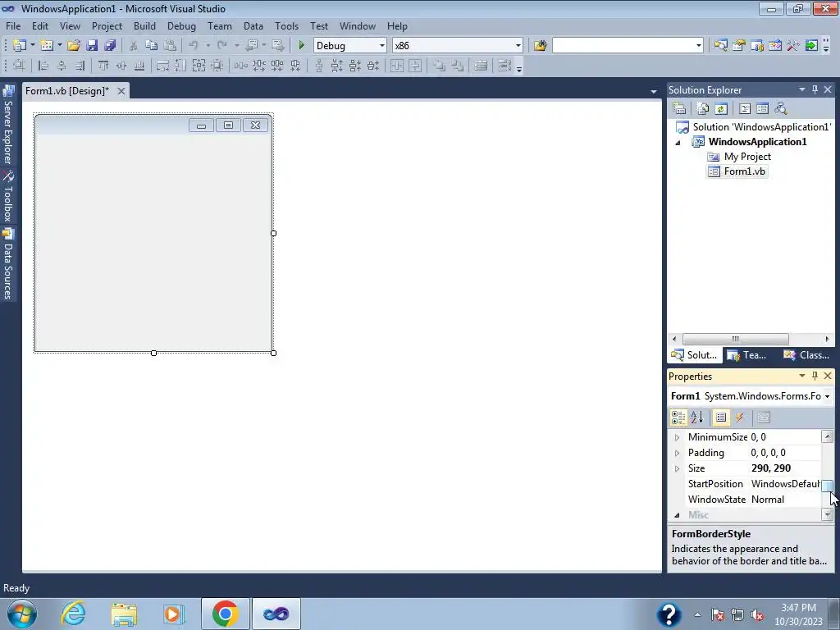Open the Toolbox side panel
Image resolution: width=840 pixels, height=630 pixels.
(8, 197)
